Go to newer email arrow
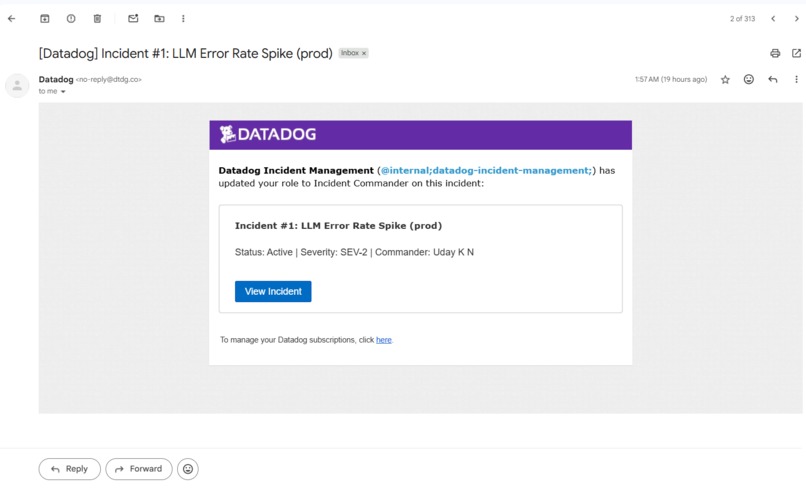Screen dimensions: 806x488 tap(773, 19)
